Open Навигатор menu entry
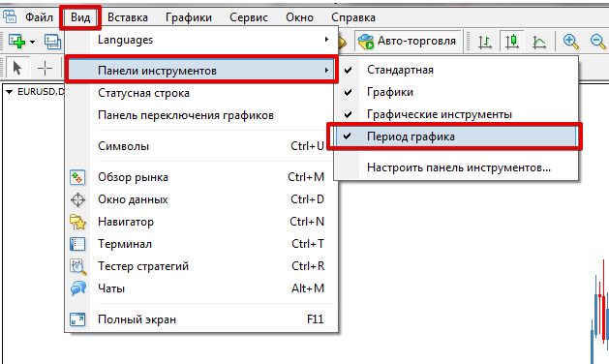 click(x=201, y=222)
